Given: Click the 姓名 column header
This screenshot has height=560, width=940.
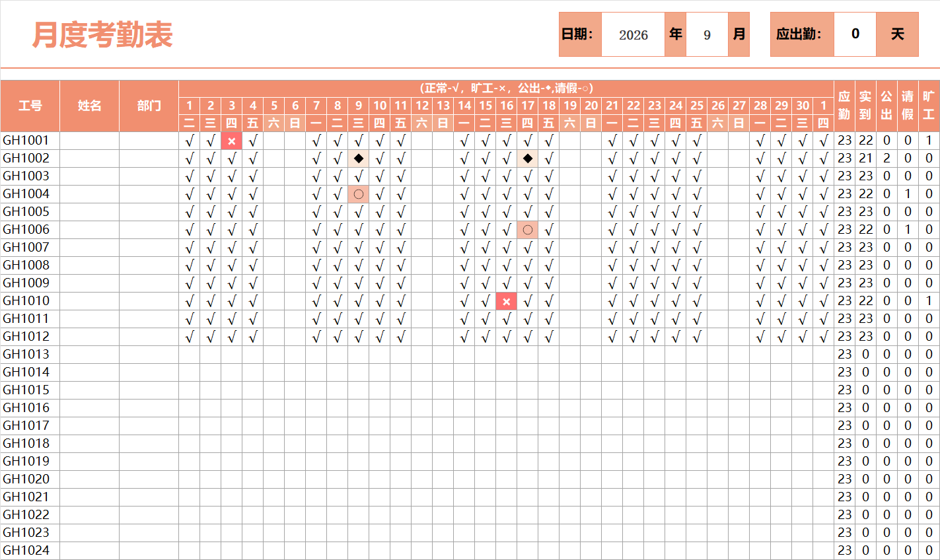Looking at the screenshot, I should coord(89,106).
